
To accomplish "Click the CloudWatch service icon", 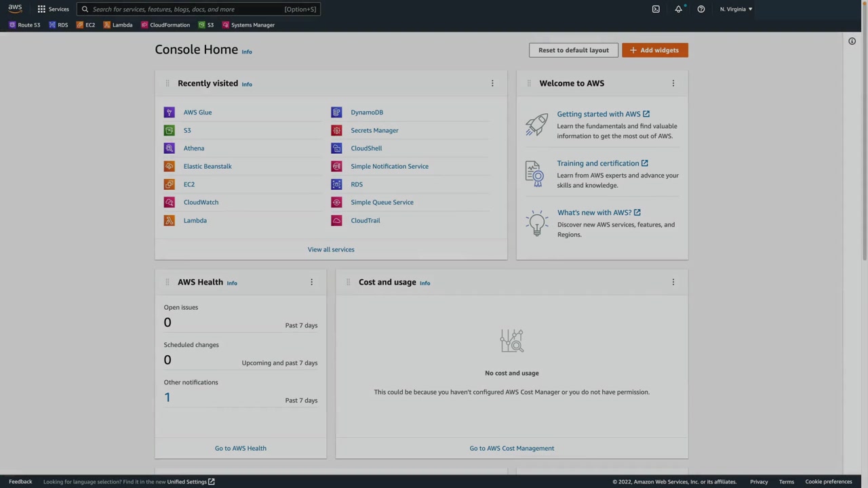I will (x=170, y=202).
